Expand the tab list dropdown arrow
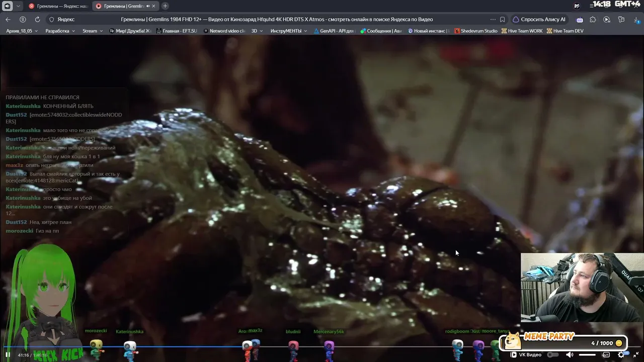Image resolution: width=644 pixels, height=362 pixels. point(19,6)
